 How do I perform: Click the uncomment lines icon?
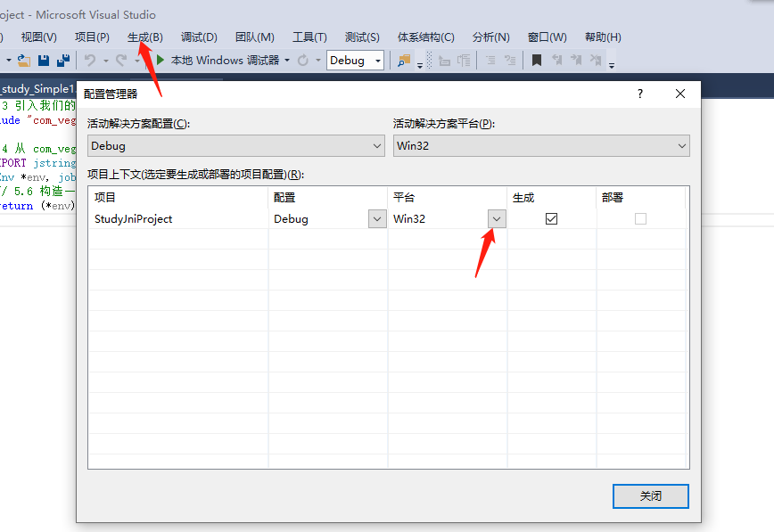click(x=510, y=61)
